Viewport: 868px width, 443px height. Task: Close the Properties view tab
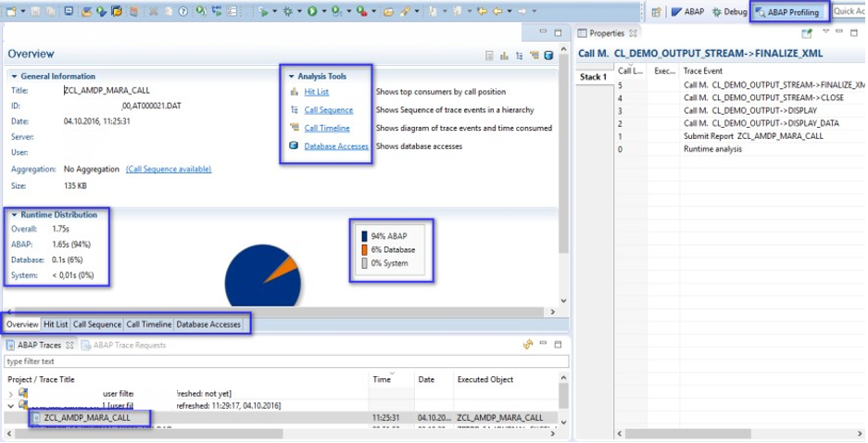[634, 33]
